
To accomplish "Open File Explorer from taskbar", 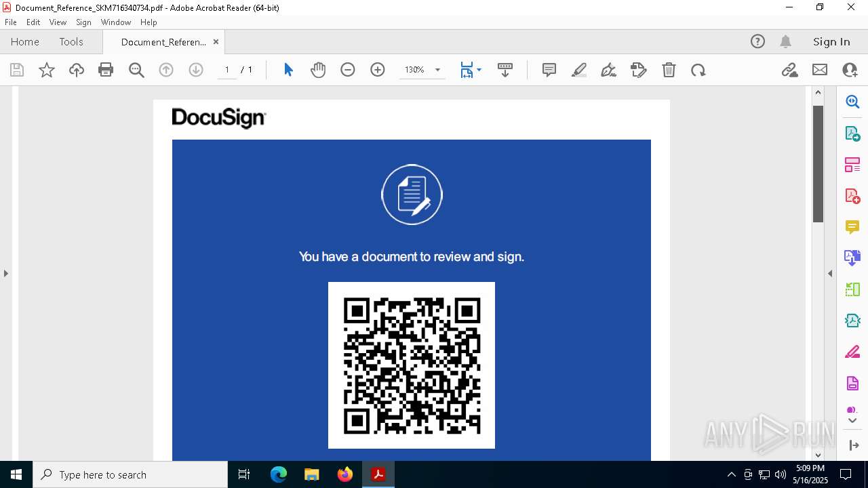I will (x=311, y=474).
